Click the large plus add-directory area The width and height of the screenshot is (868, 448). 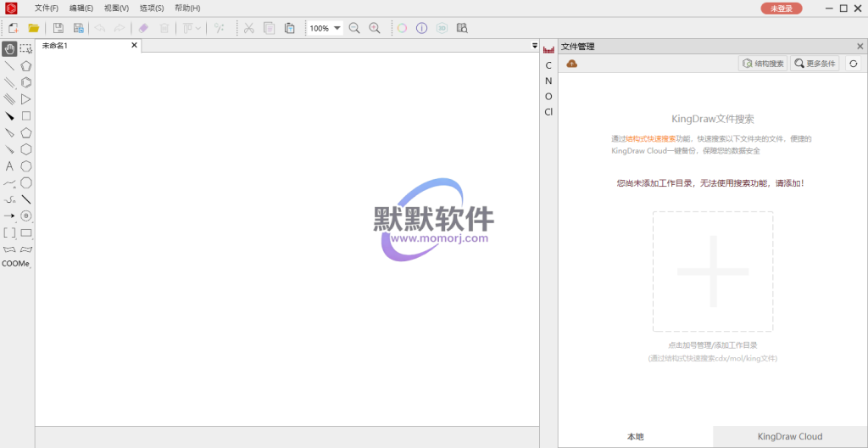(712, 271)
